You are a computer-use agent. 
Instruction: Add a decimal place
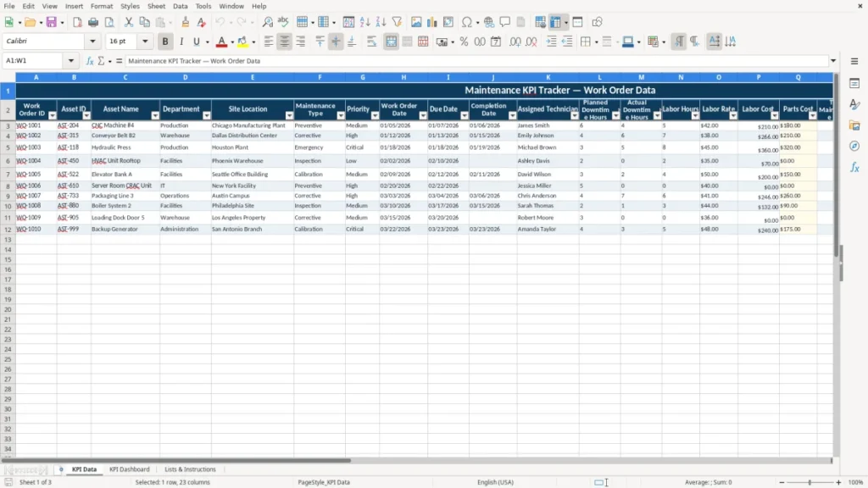[x=515, y=42]
